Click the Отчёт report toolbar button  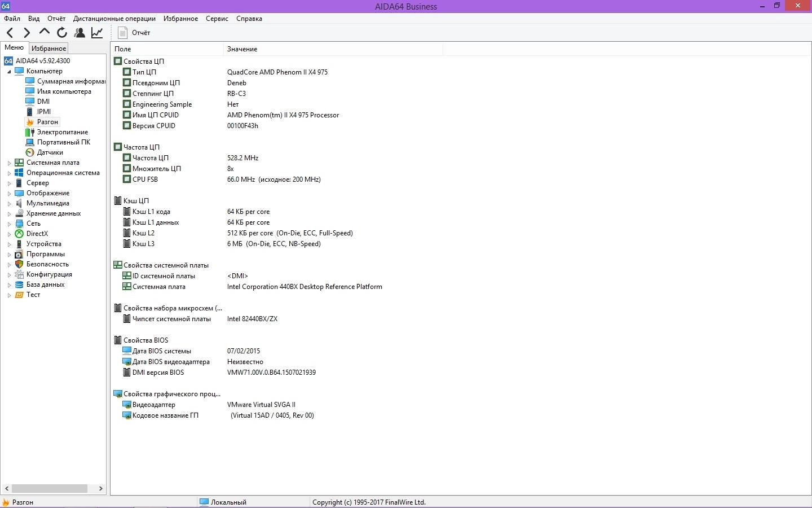[134, 33]
